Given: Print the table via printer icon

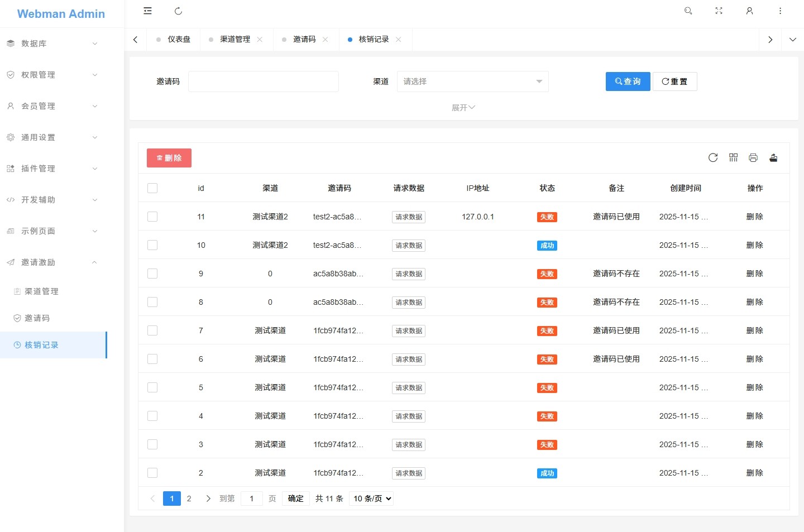Looking at the screenshot, I should tap(753, 158).
